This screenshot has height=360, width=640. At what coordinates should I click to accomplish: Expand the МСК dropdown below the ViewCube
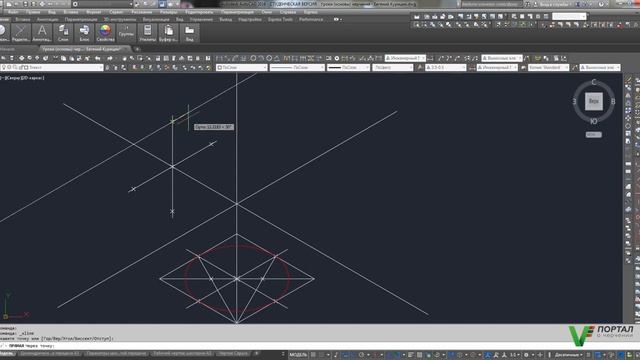tap(593, 134)
